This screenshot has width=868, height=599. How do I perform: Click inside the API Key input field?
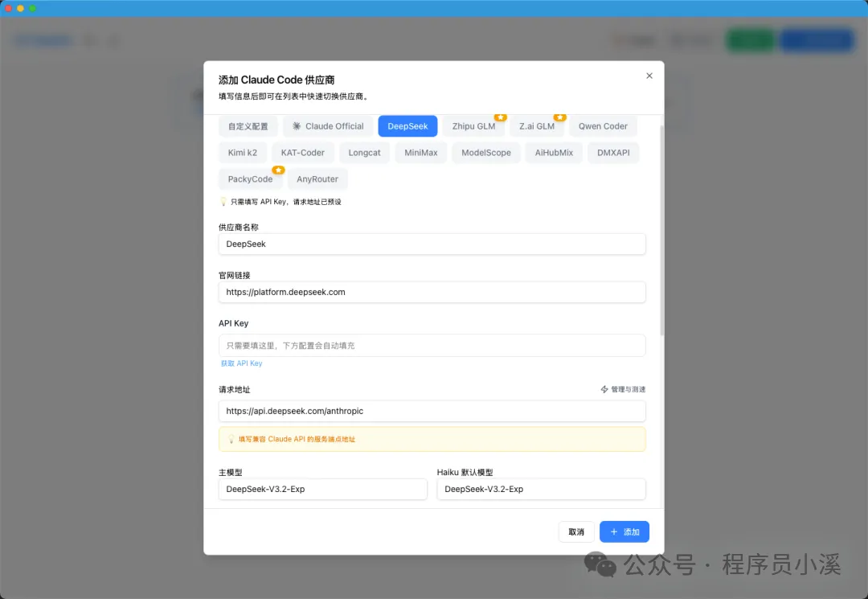(x=432, y=344)
